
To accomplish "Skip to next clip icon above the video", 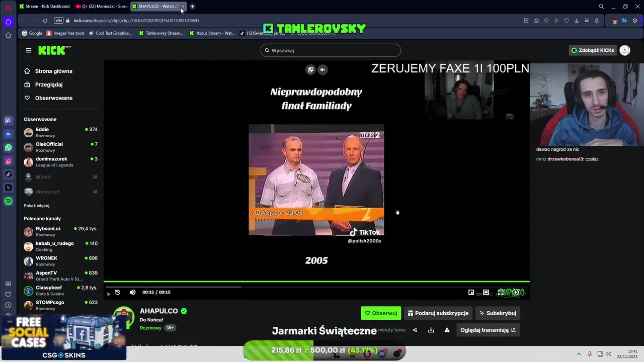I will (323, 70).
